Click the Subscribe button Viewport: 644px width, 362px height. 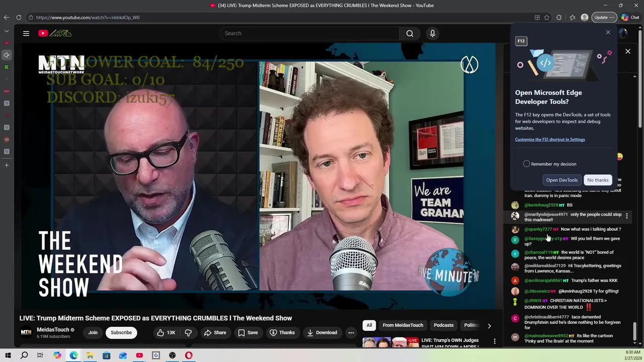[x=121, y=332]
